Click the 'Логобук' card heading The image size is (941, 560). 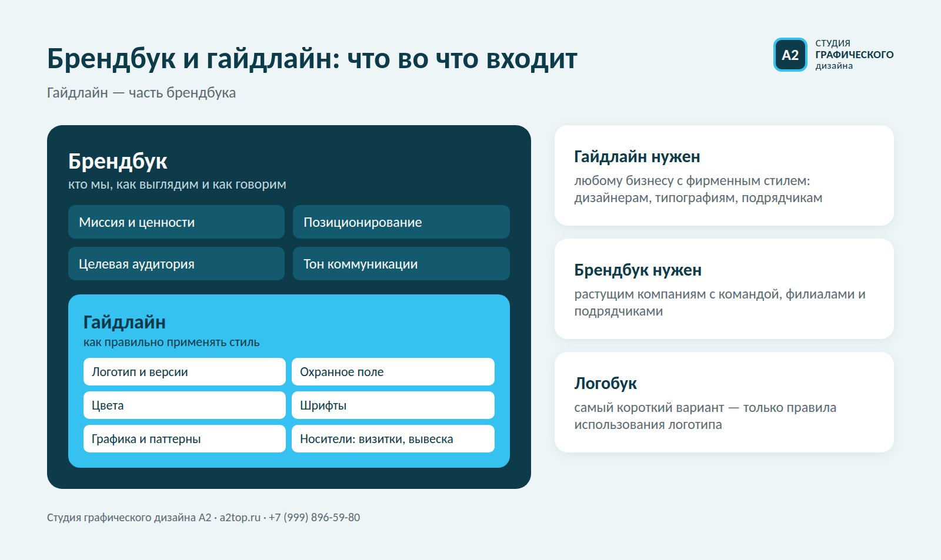605,384
